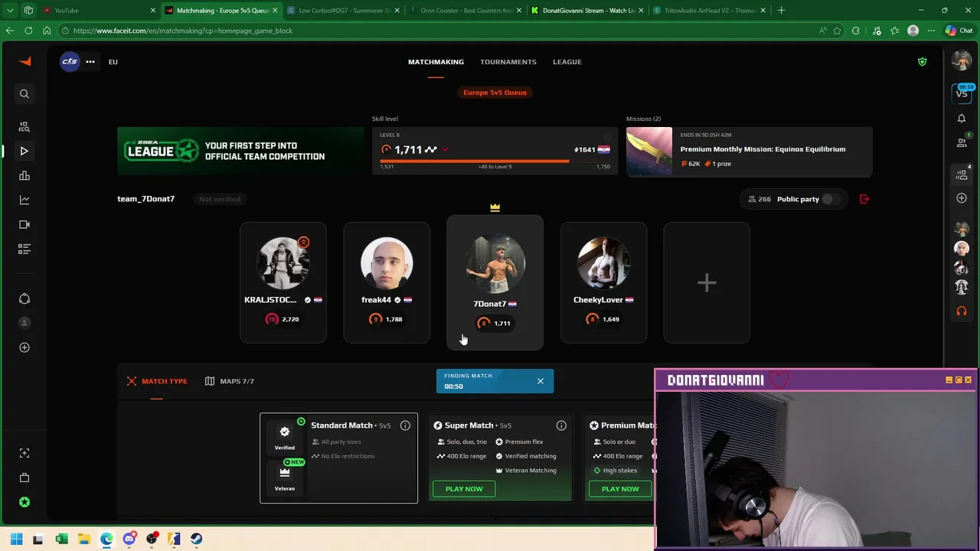Click the EU region selector
Viewport: 980px width, 551px height.
tap(113, 62)
